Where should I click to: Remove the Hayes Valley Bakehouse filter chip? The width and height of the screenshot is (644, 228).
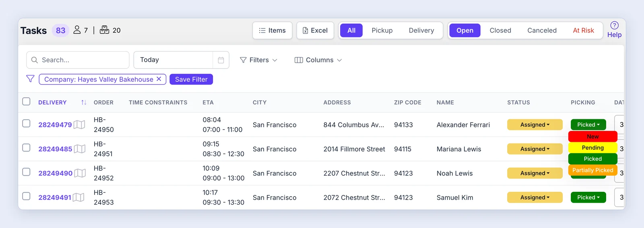159,79
